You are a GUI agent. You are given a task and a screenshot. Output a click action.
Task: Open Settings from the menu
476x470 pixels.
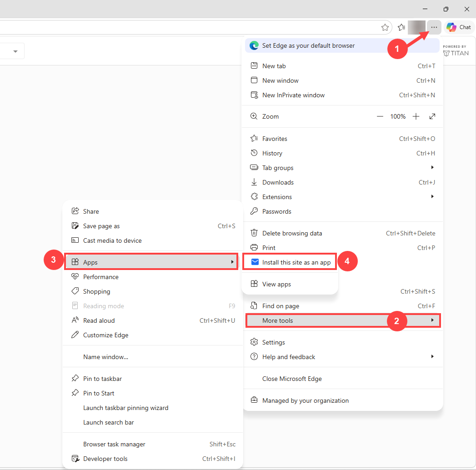[343, 343]
